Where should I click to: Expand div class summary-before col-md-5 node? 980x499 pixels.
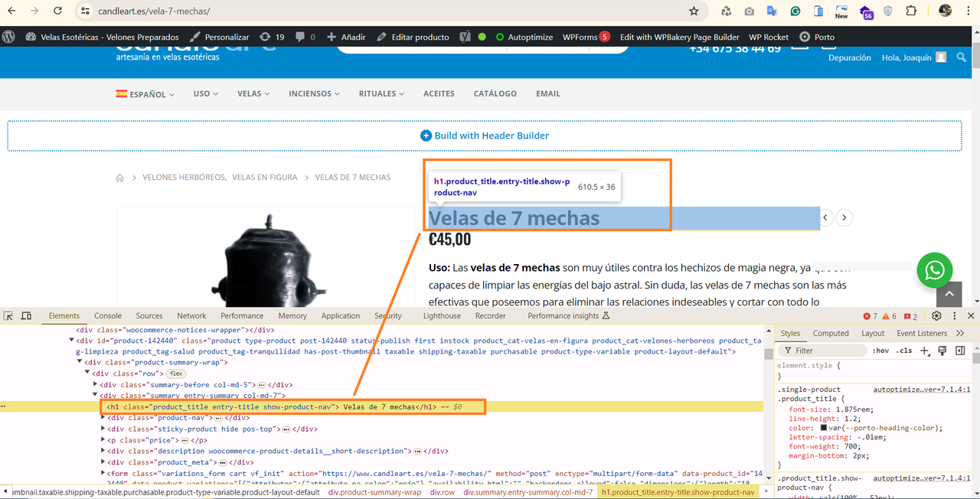tap(95, 384)
